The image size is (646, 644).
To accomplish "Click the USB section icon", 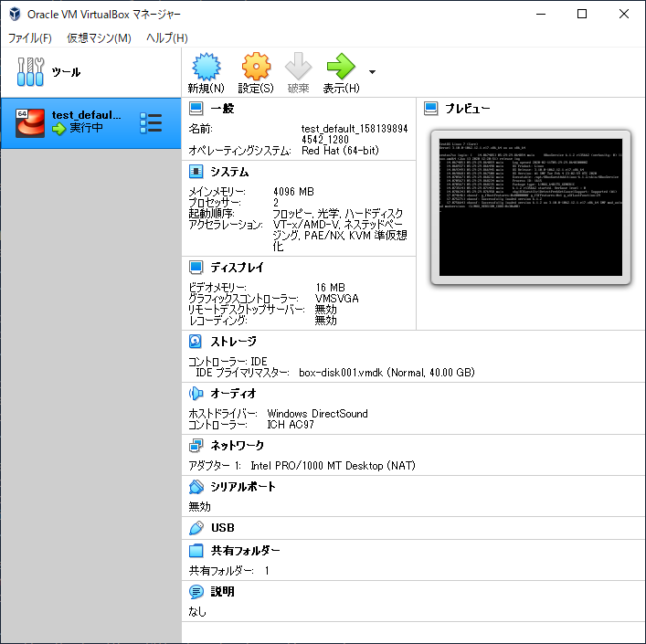I will pos(196,528).
